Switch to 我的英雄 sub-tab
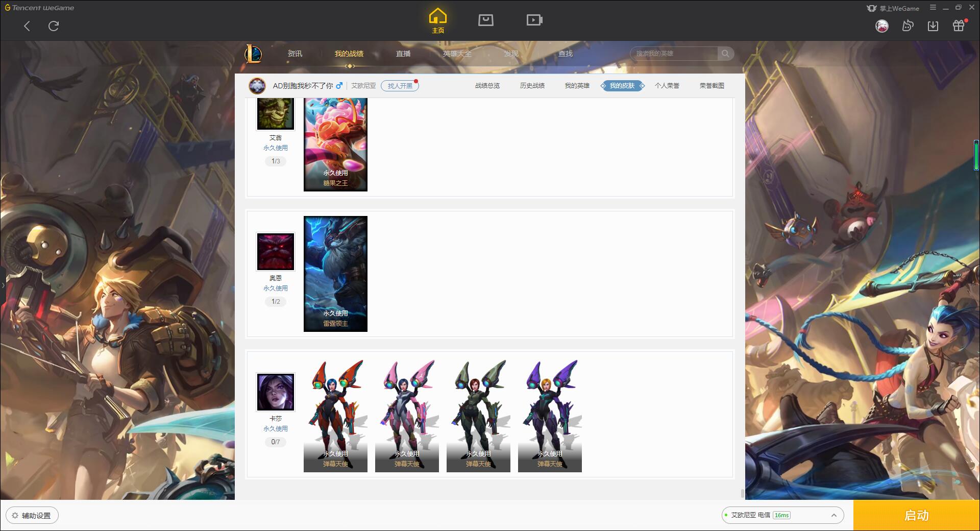The height and width of the screenshot is (531, 980). 577,86
